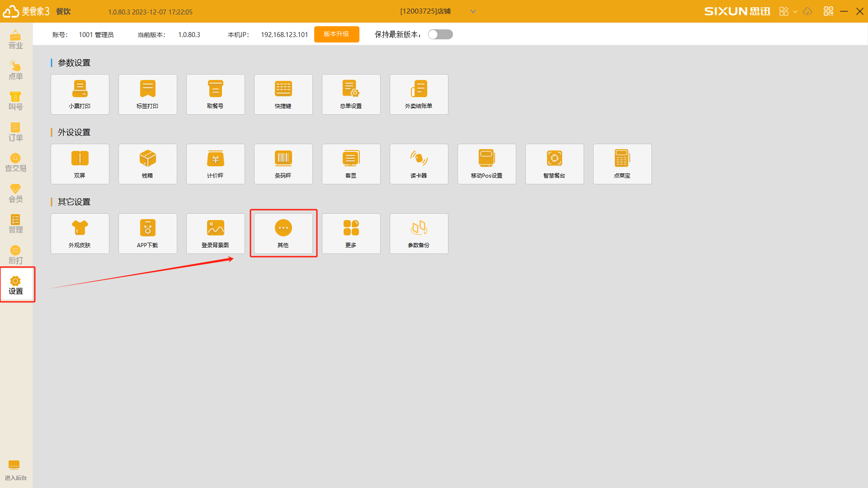The height and width of the screenshot is (488, 868).
Task: Click the 餐饮 label in the title bar
Action: pyautogui.click(x=63, y=12)
